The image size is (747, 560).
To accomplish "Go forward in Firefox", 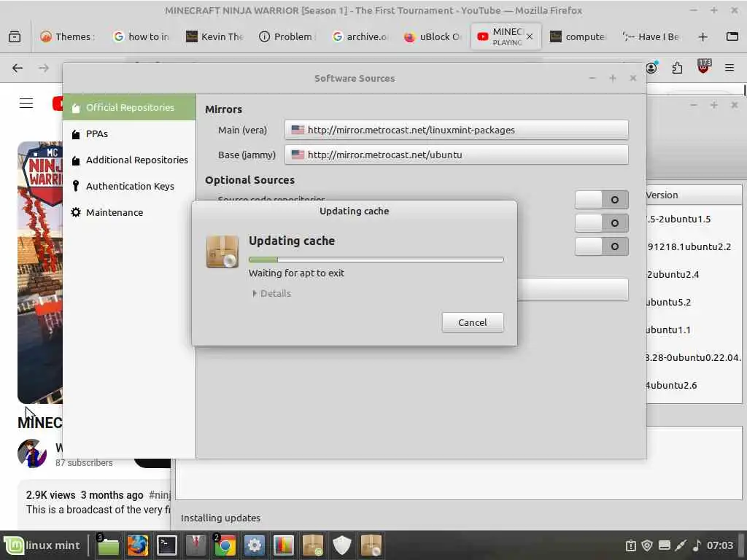I will [x=44, y=68].
